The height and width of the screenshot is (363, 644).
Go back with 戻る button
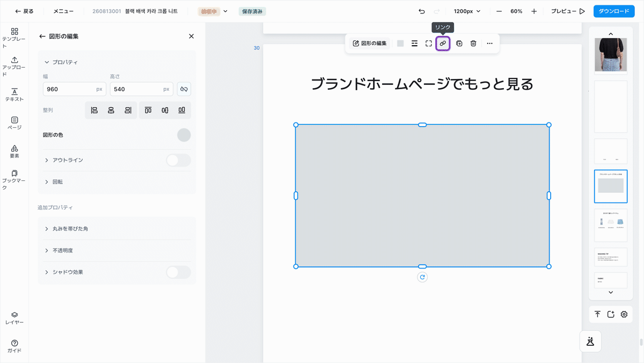[24, 11]
